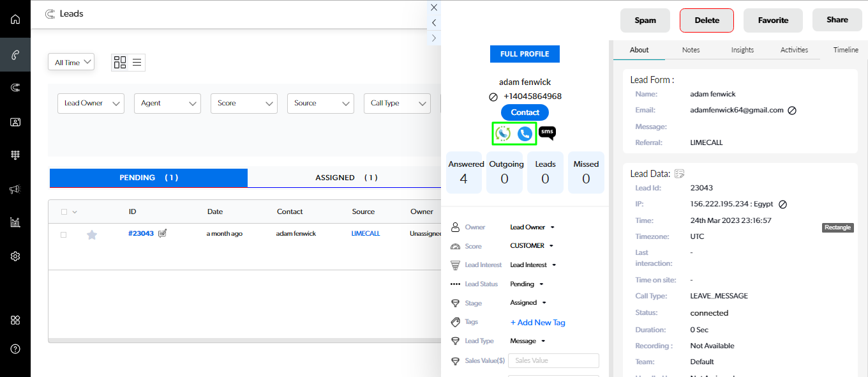Open the analytics chart icon in sidebar
The width and height of the screenshot is (868, 377).
tap(15, 222)
